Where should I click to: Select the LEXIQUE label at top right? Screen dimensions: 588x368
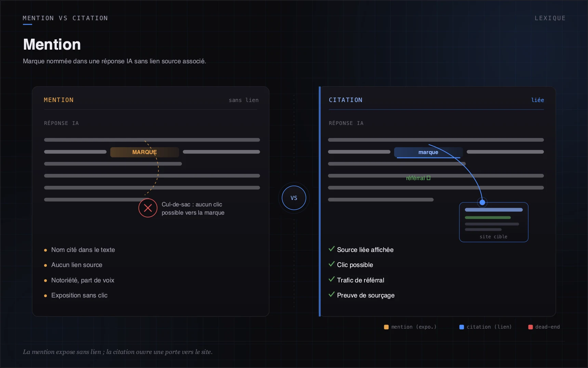coord(550,18)
